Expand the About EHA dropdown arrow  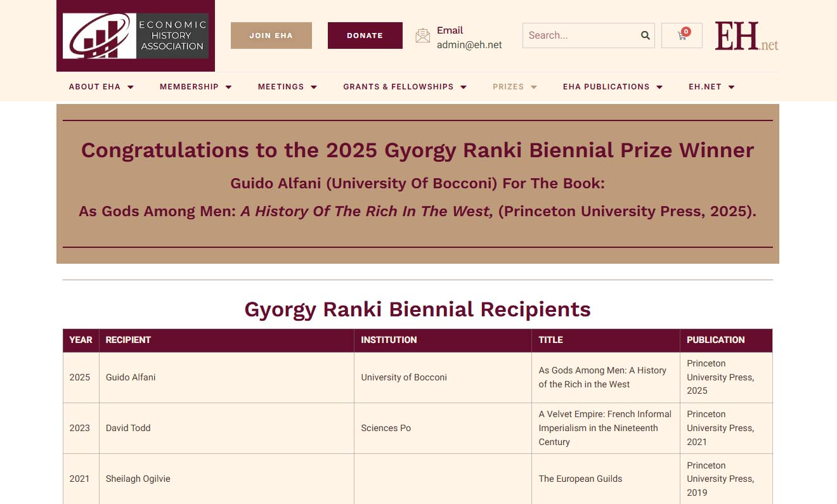tap(131, 87)
